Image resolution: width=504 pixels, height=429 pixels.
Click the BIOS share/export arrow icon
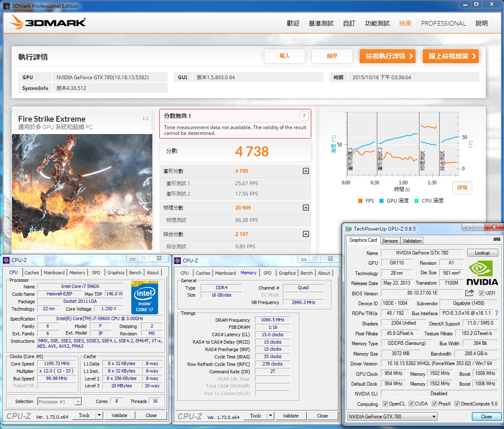point(469,293)
